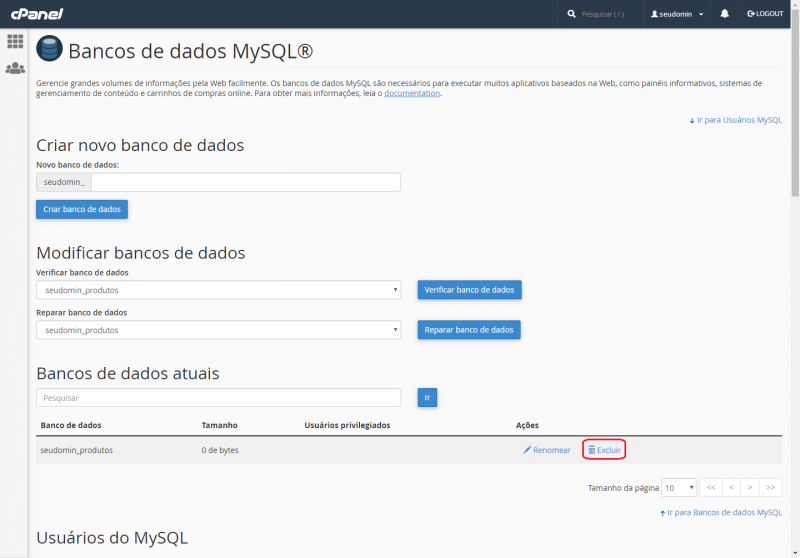The height and width of the screenshot is (558, 800).
Task: Click the Tamanho column header
Action: pyautogui.click(x=219, y=425)
